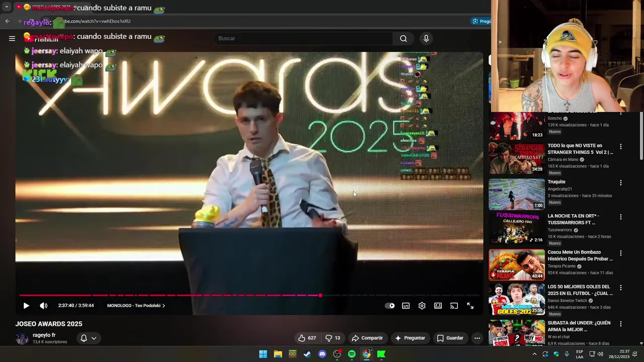
Task: Go back with the browser back arrow
Action: tap(7, 21)
